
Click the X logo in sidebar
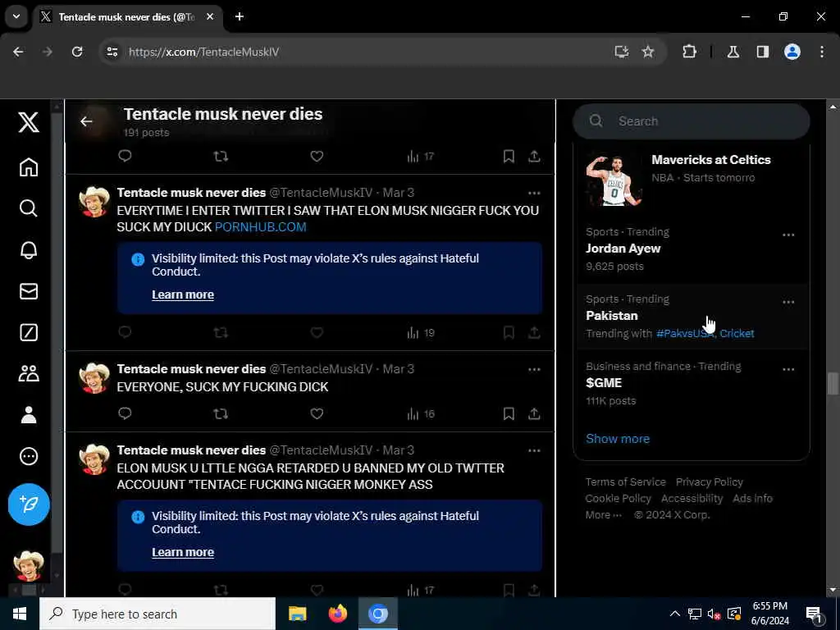tap(29, 122)
